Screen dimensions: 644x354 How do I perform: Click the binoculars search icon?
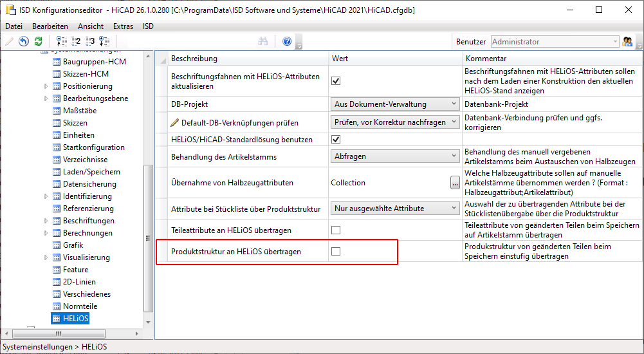[x=263, y=41]
